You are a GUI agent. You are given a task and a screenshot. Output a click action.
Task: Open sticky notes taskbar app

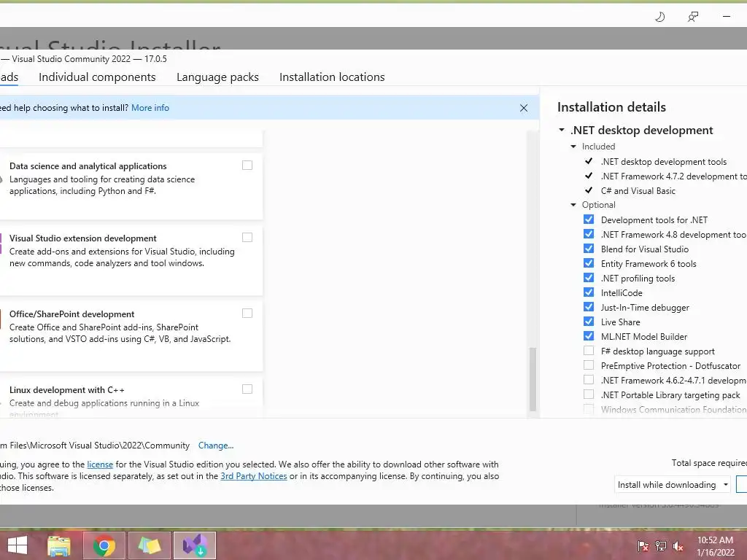pyautogui.click(x=150, y=545)
